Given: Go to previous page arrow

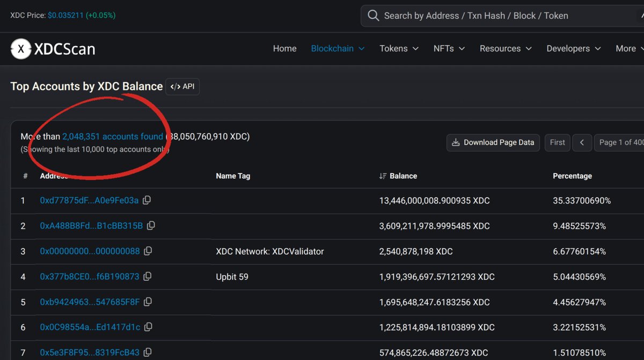Looking at the screenshot, I should (x=582, y=142).
